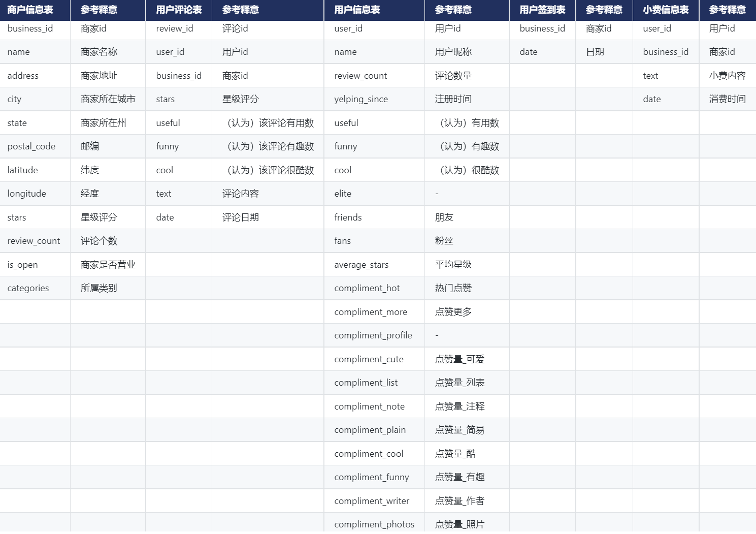Select the 所属类别 cell
756x534 pixels.
tap(108, 288)
